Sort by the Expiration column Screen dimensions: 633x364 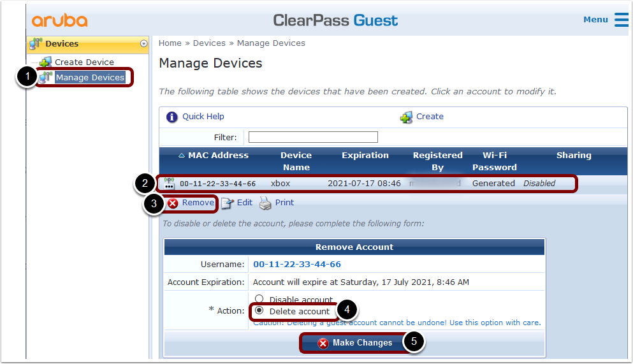(x=365, y=156)
